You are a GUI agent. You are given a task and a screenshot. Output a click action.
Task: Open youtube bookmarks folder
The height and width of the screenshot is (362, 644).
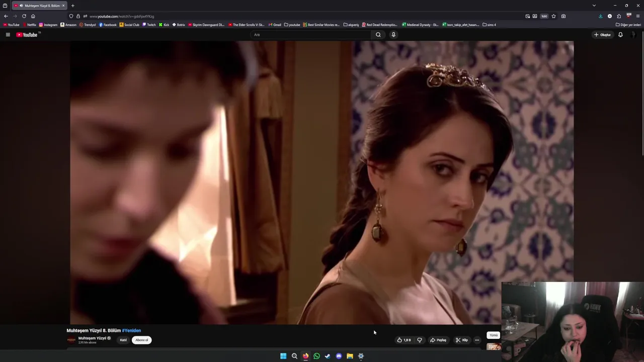[x=292, y=25]
